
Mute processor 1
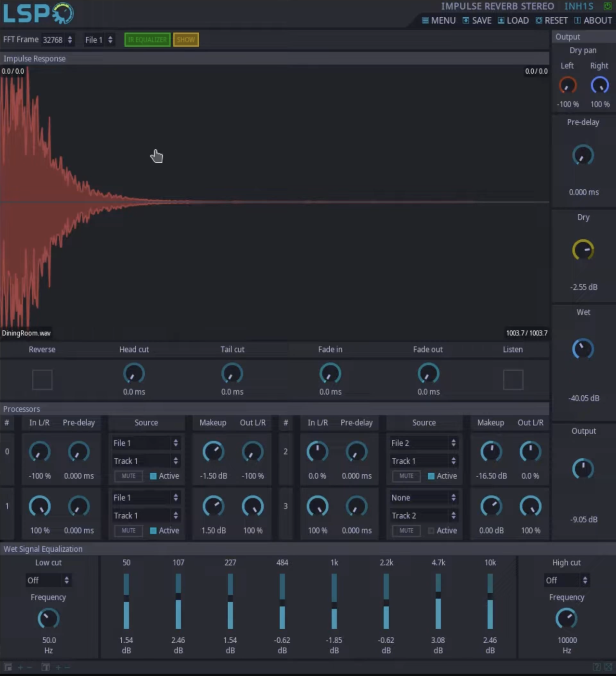coord(128,530)
